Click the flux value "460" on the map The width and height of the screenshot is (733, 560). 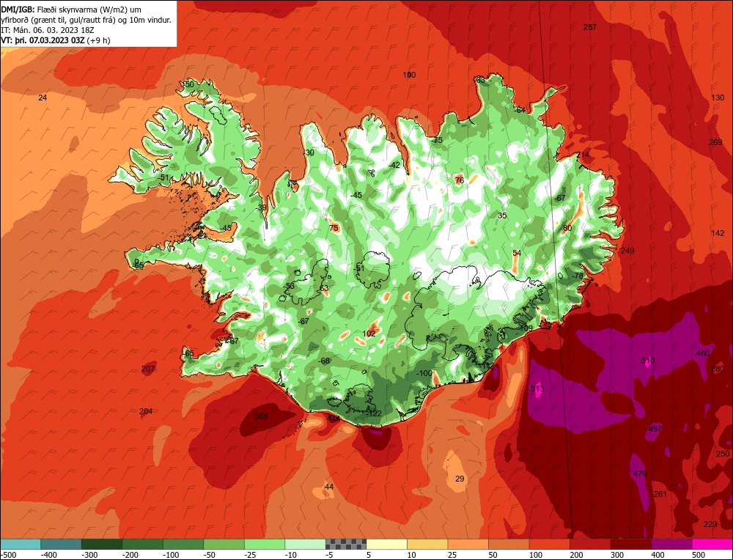[703, 353]
